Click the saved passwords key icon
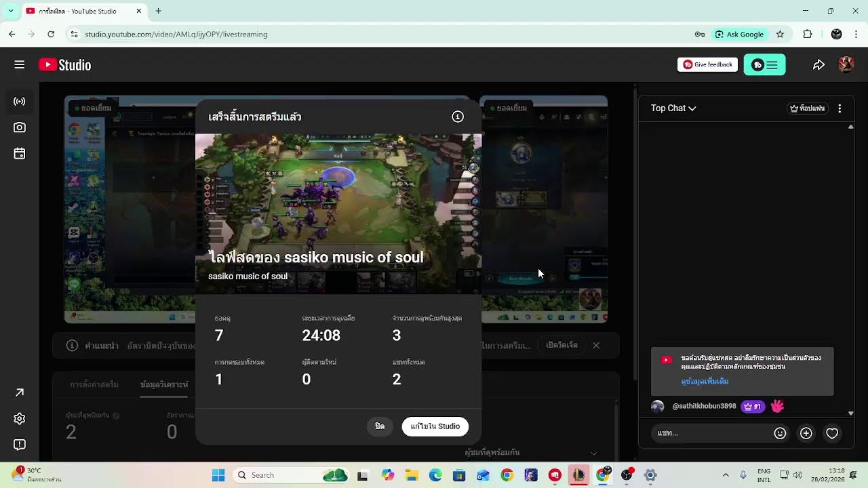 click(x=700, y=34)
